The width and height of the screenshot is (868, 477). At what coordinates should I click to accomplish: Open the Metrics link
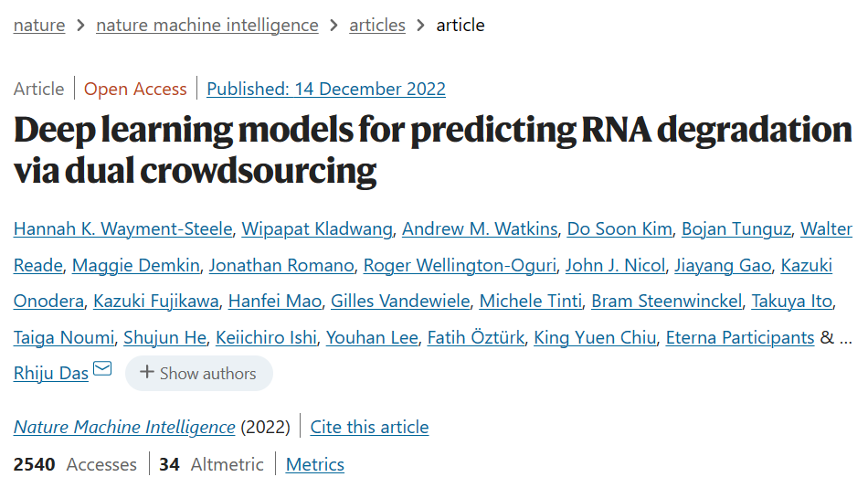click(315, 465)
